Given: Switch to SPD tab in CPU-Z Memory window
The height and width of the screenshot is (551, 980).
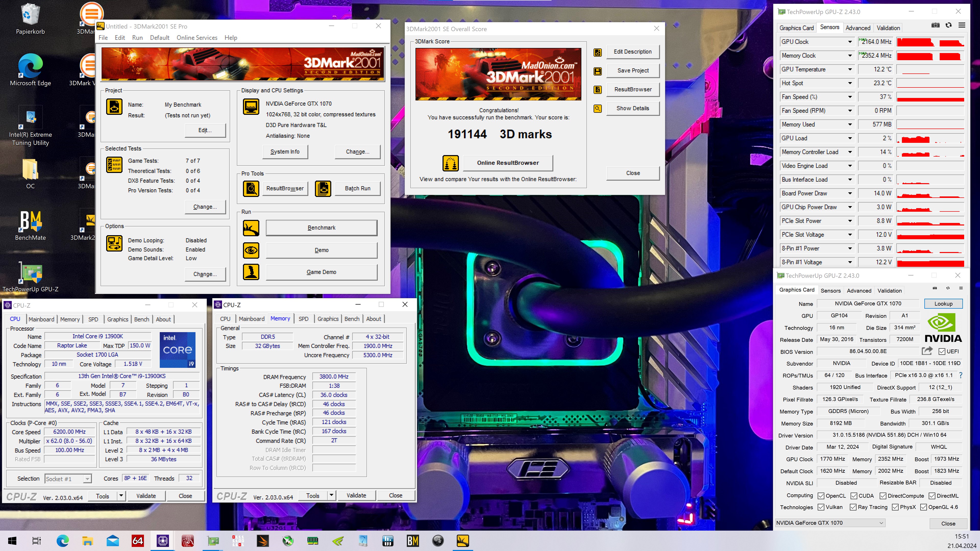Looking at the screenshot, I should pyautogui.click(x=303, y=319).
